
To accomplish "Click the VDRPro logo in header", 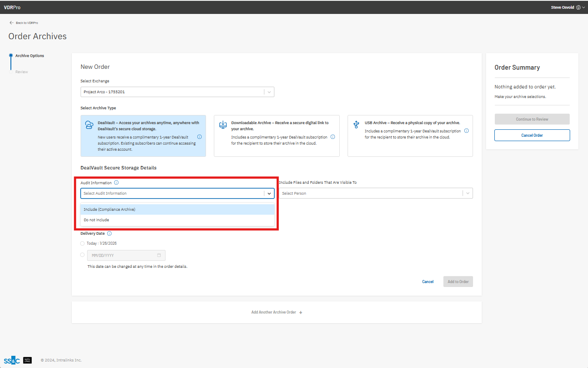I will pos(12,7).
